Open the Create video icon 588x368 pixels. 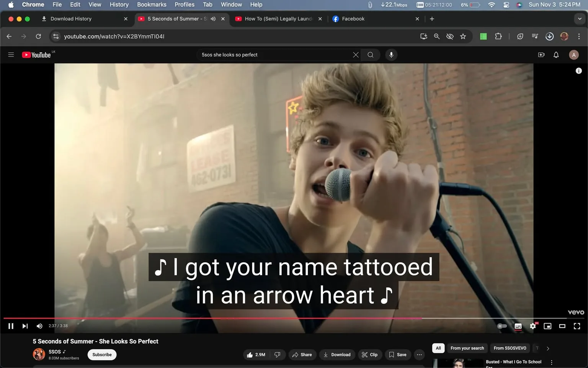pos(541,55)
